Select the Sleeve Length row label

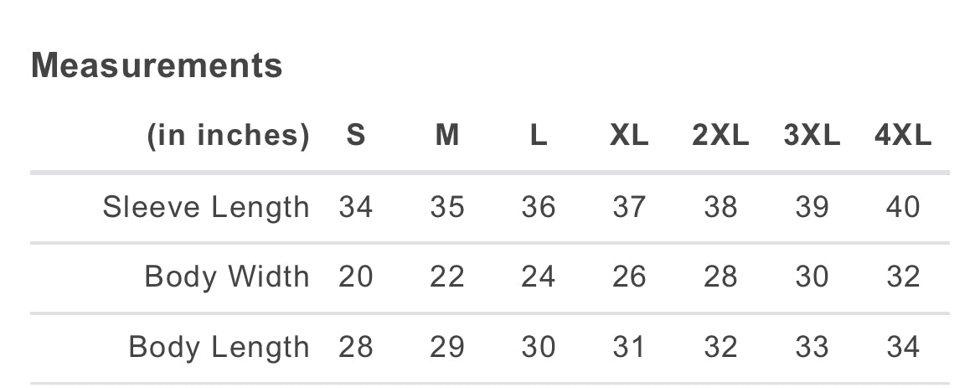[x=206, y=207]
